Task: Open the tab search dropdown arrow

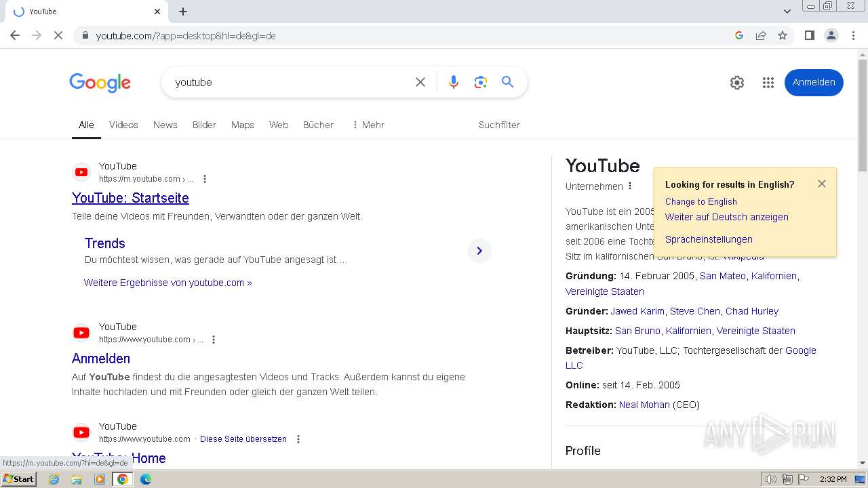Action: [x=787, y=12]
